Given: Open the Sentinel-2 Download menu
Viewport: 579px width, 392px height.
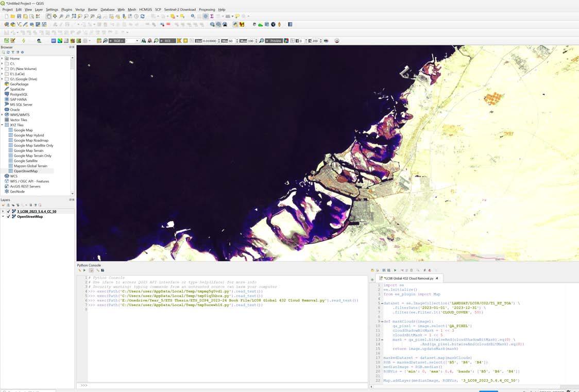Looking at the screenshot, I should (x=180, y=10).
